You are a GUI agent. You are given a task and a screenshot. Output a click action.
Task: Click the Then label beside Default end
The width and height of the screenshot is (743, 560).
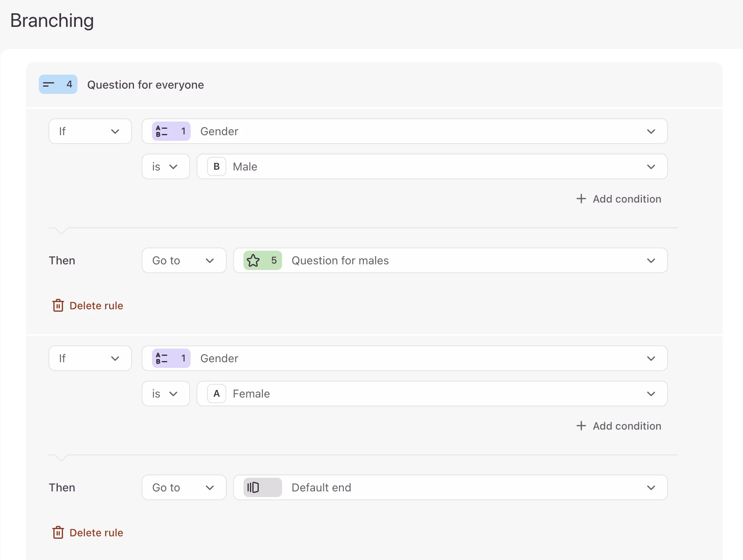62,487
